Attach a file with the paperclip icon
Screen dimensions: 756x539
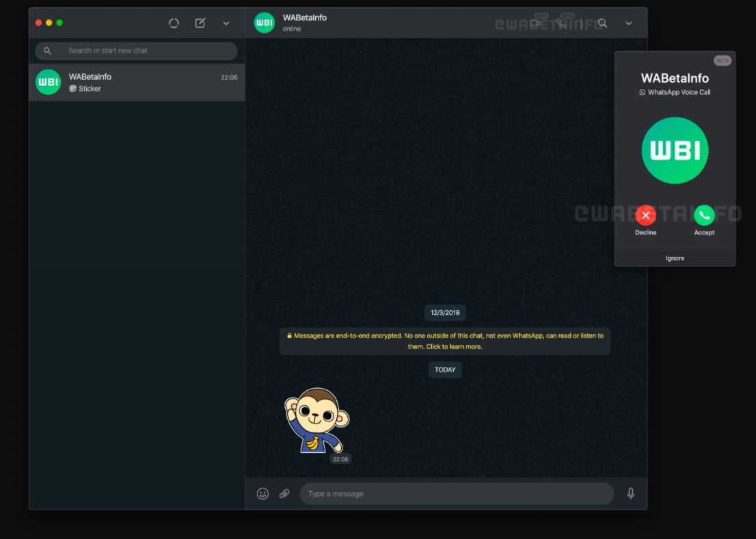point(284,493)
